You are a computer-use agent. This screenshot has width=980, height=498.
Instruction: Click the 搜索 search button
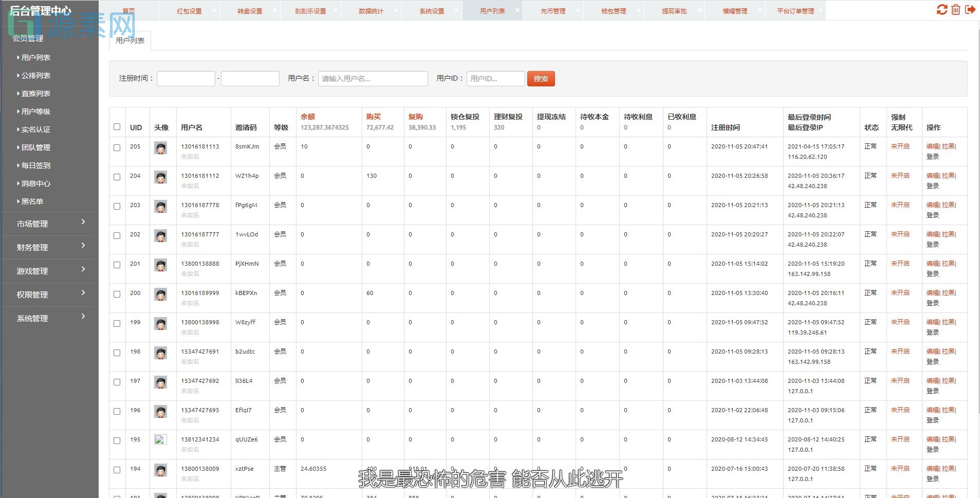click(541, 78)
